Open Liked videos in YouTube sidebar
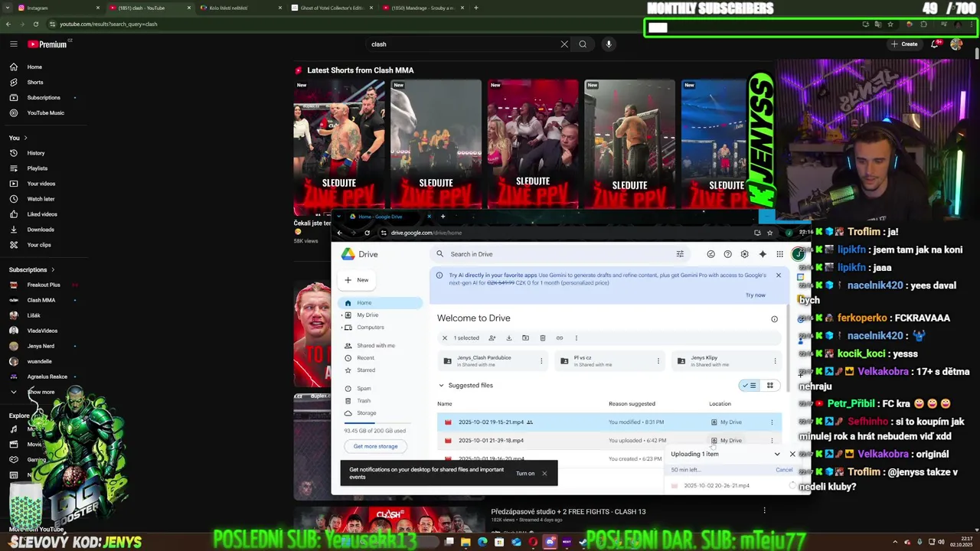 coord(42,214)
